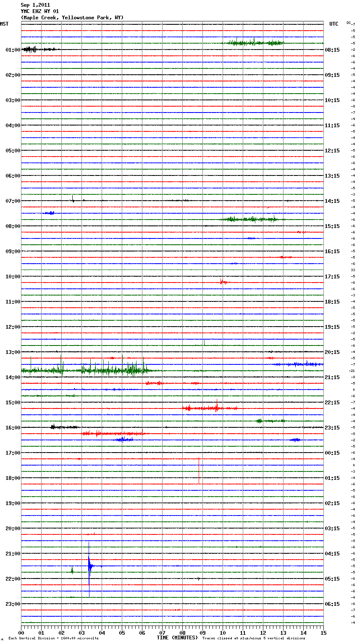The width and height of the screenshot is (357, 644).
Task: Select the 14:00 MST hour label
Action: click(13, 377)
